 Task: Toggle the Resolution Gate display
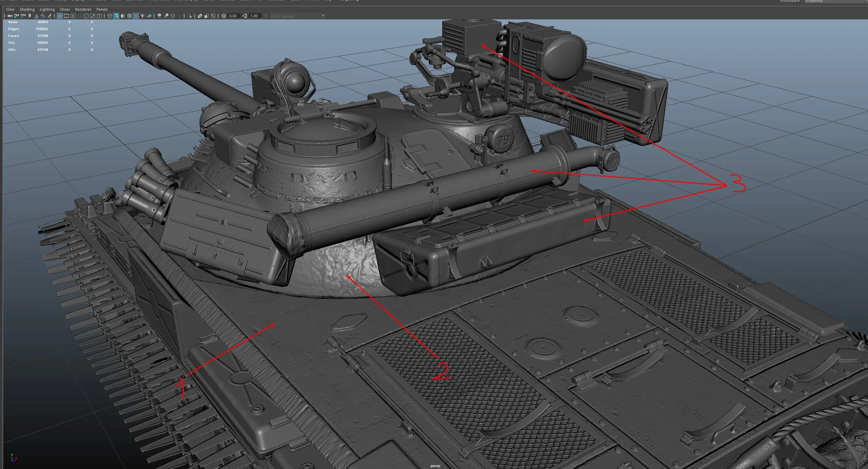73,16
